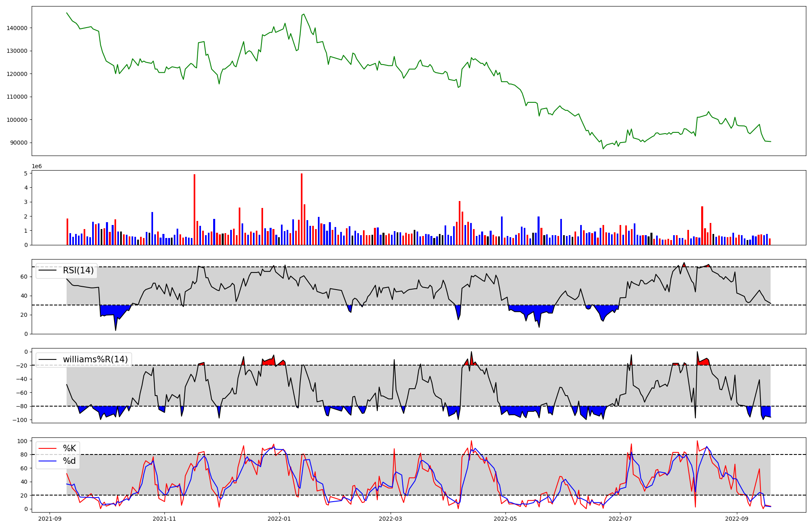The image size is (812, 528).
Task: Click the 2022-03 x-axis date label
Action: click(390, 519)
